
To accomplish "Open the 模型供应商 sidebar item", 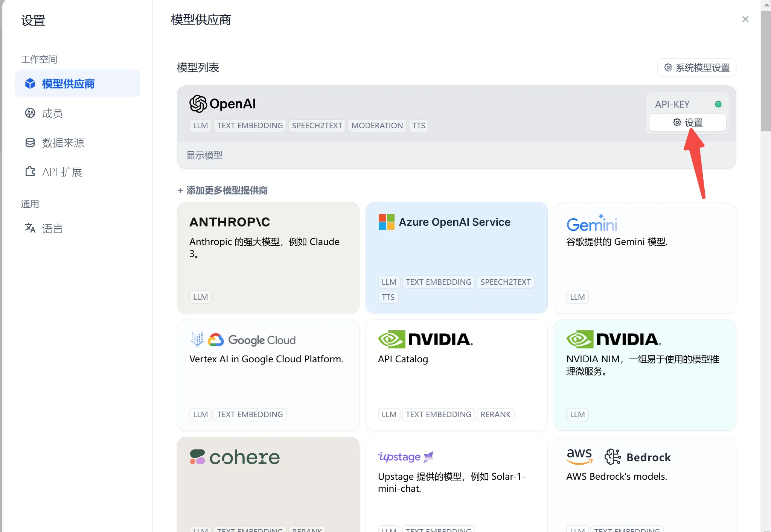I will pos(78,84).
